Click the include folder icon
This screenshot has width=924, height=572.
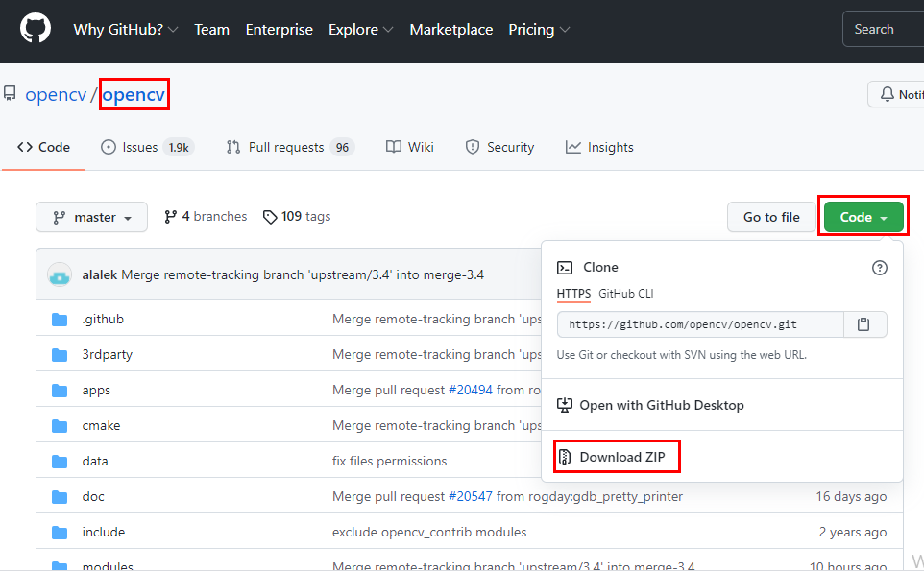coord(60,533)
